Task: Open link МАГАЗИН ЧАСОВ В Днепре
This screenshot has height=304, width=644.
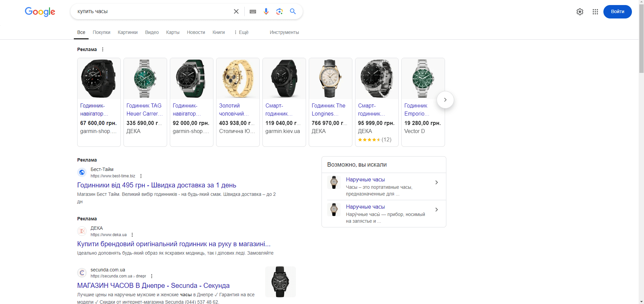Action: [x=153, y=286]
